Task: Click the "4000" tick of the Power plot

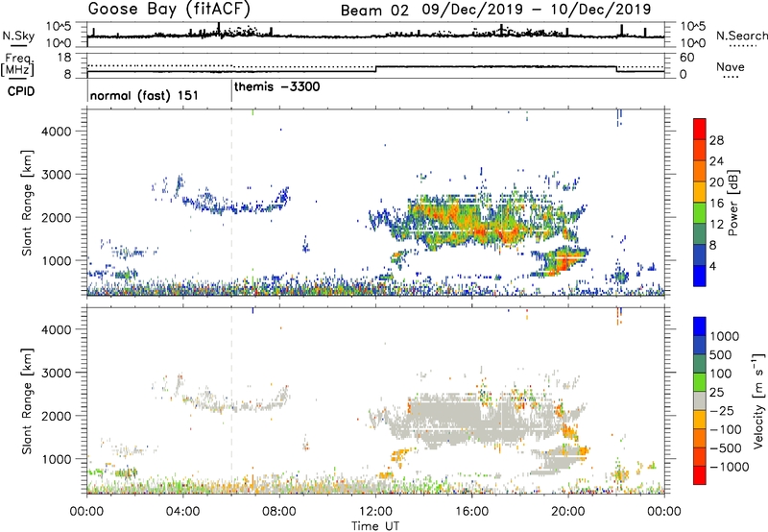Action: point(56,131)
